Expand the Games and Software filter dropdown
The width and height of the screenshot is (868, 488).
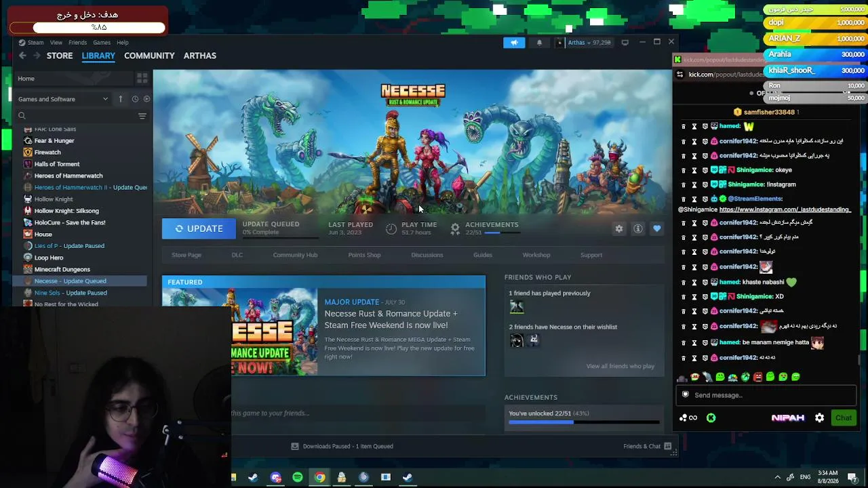click(63, 99)
